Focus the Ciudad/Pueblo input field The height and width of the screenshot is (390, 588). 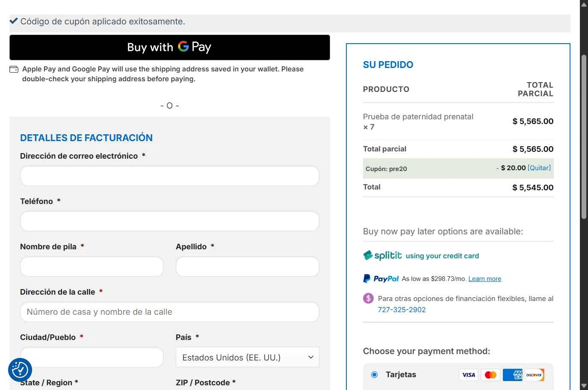click(x=92, y=357)
